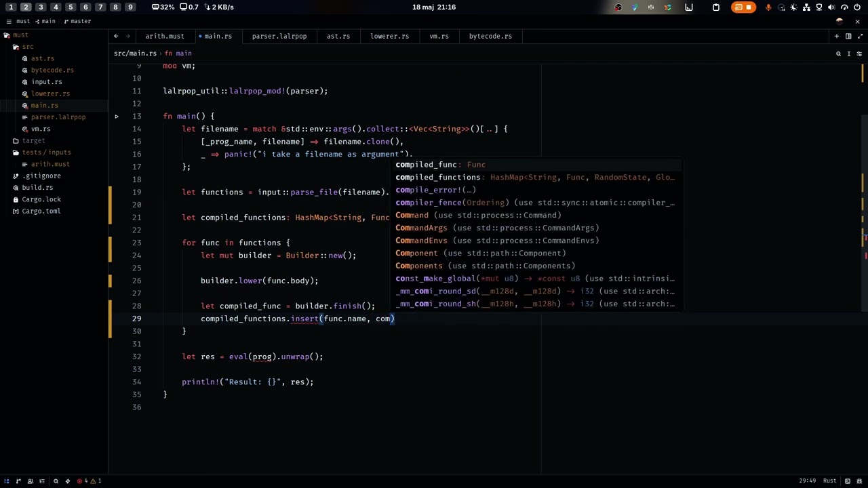
Task: Switch to the lowerer.rs tab
Action: (389, 36)
